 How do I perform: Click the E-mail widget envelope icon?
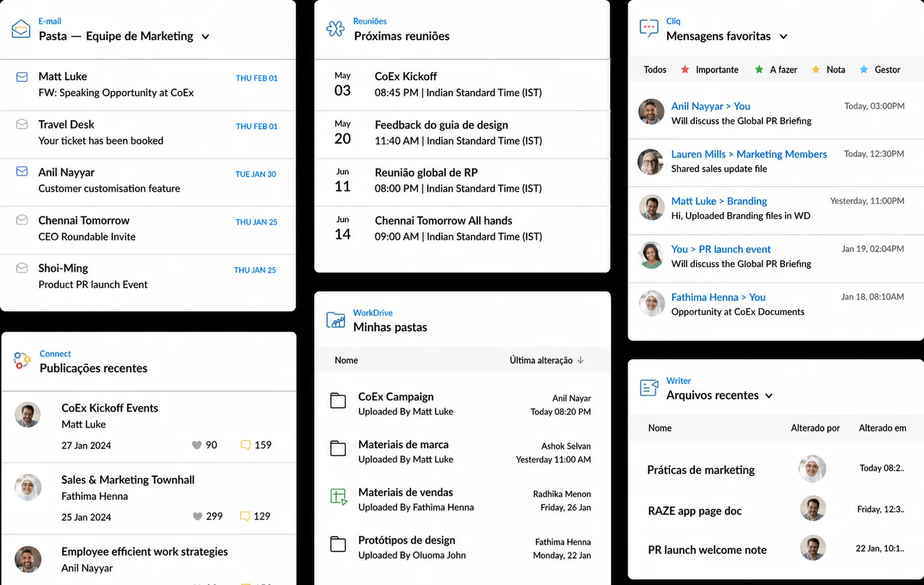click(21, 29)
